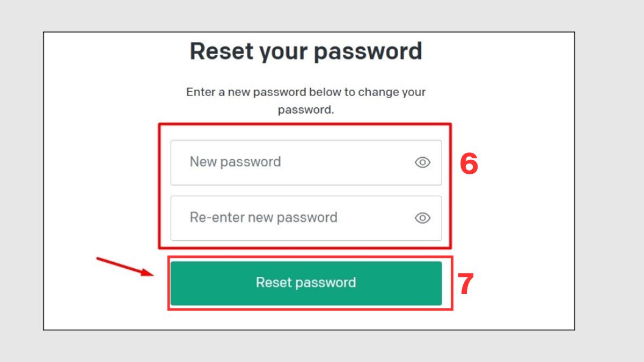This screenshot has height=362, width=644.
Task: Show the New password field's hidden text
Action: click(423, 162)
